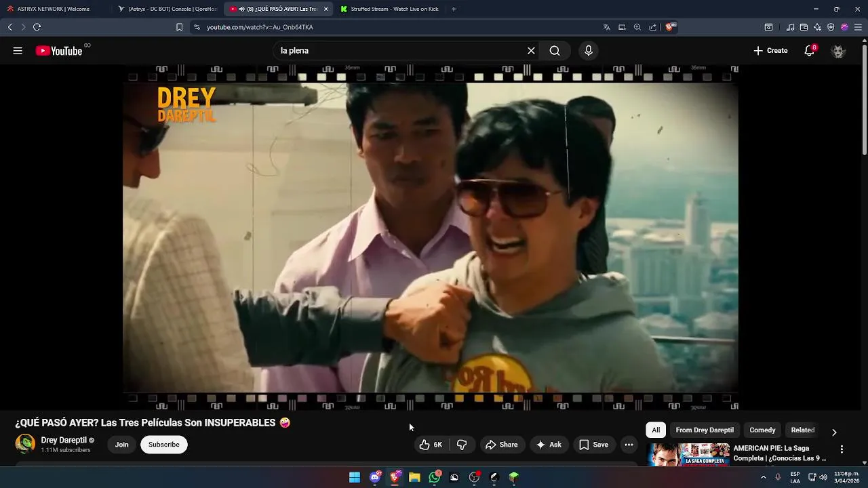Join the Drey Dareptil channel membership
This screenshot has width=868, height=488.
pos(121,445)
